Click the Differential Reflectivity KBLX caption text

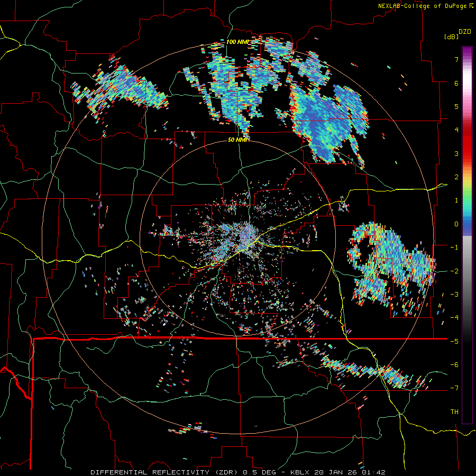(x=238, y=472)
